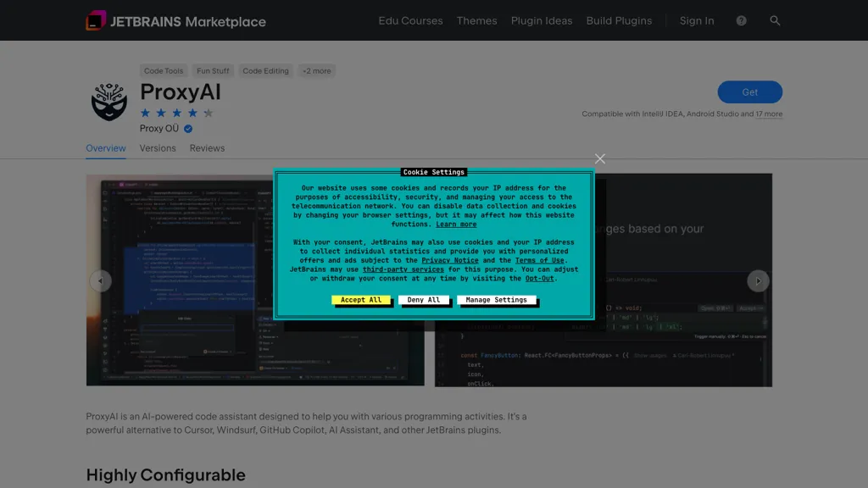
Task: Visit the Opt-Out link
Action: (x=541, y=278)
